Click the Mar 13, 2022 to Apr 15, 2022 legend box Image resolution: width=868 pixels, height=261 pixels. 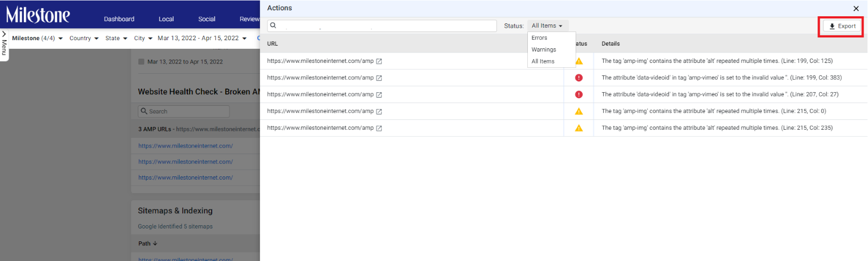tap(142, 62)
